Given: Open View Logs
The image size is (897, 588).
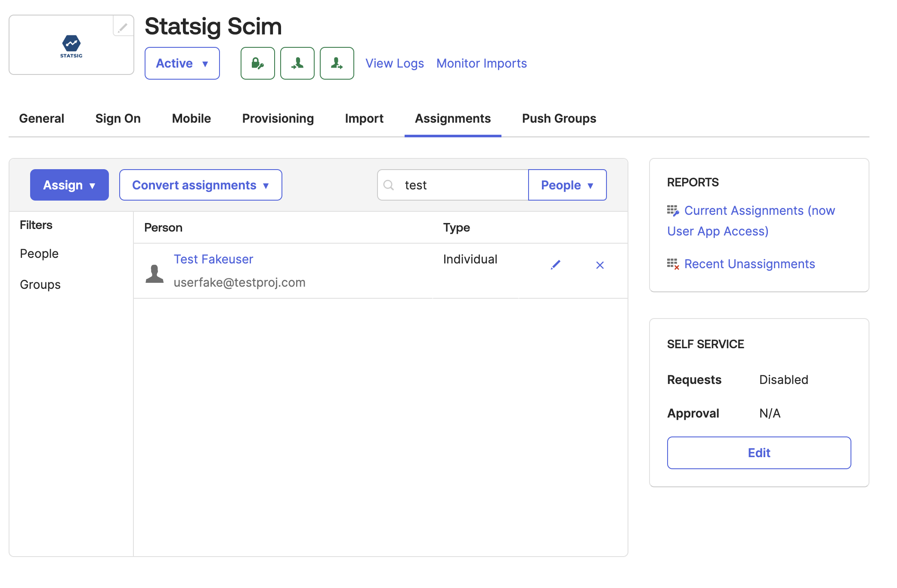Looking at the screenshot, I should [x=394, y=63].
